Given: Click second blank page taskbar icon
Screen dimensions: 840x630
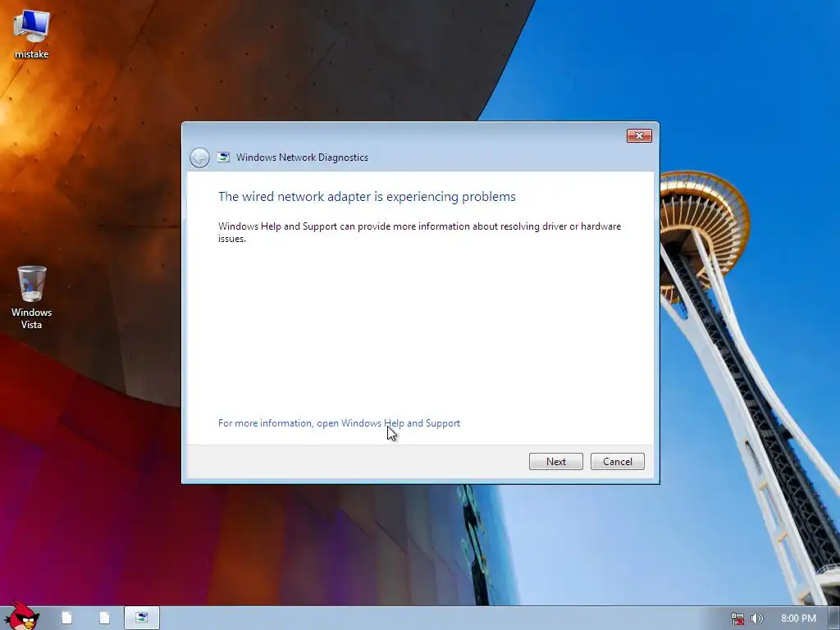Looking at the screenshot, I should click(x=104, y=618).
